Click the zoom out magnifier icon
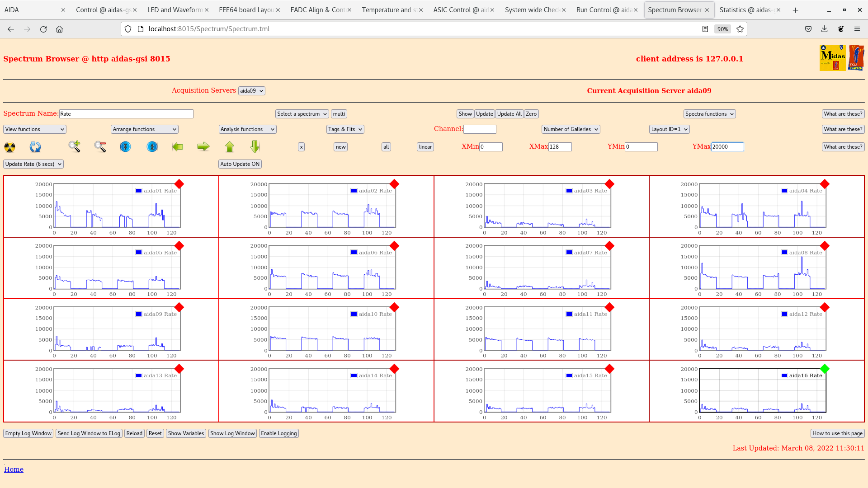 (100, 146)
